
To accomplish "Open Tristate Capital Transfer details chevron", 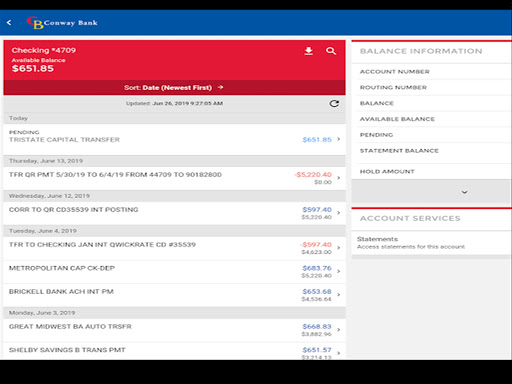I will point(339,139).
